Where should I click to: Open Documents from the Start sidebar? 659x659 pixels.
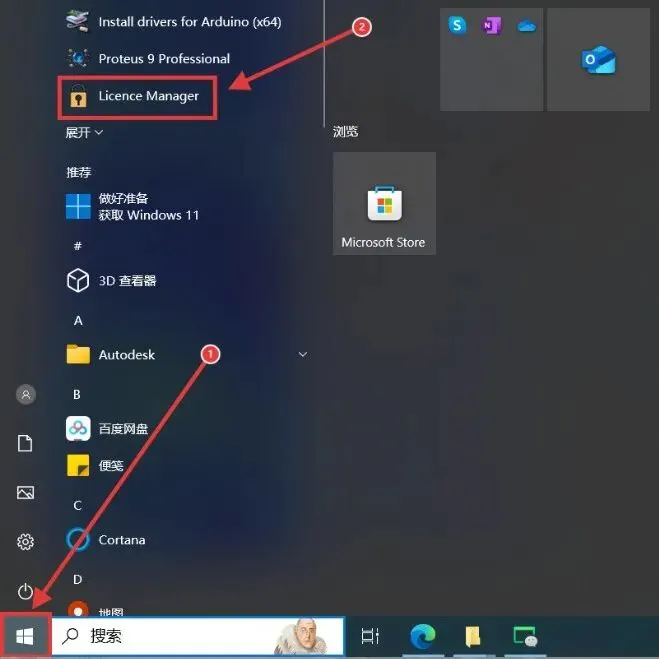coord(25,443)
